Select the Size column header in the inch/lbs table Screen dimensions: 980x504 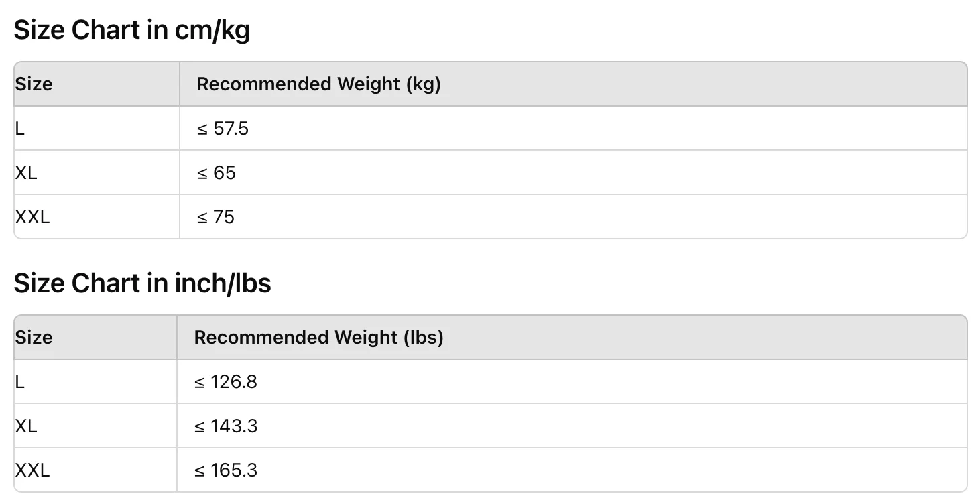34,338
